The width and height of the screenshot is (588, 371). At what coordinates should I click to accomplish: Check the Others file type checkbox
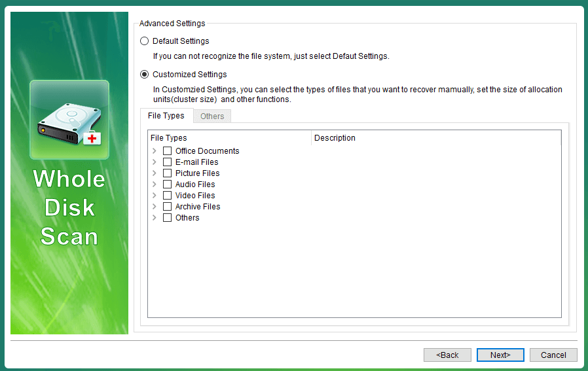[x=167, y=218]
